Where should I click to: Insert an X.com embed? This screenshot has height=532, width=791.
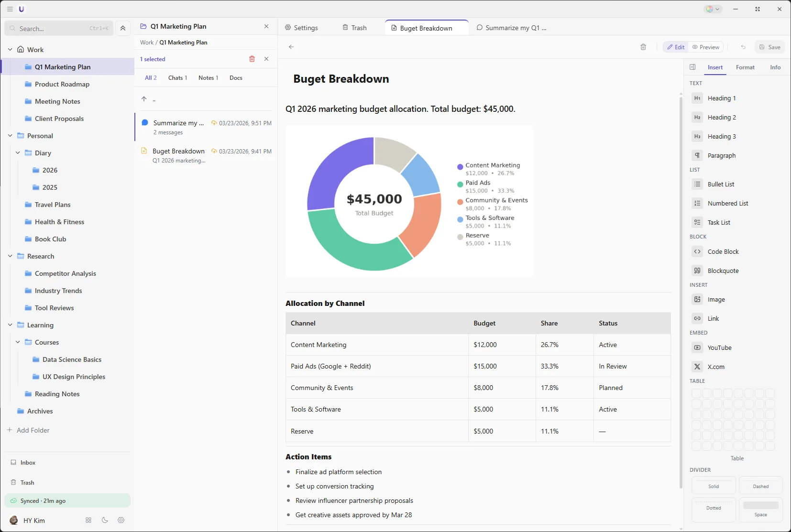pyautogui.click(x=716, y=367)
